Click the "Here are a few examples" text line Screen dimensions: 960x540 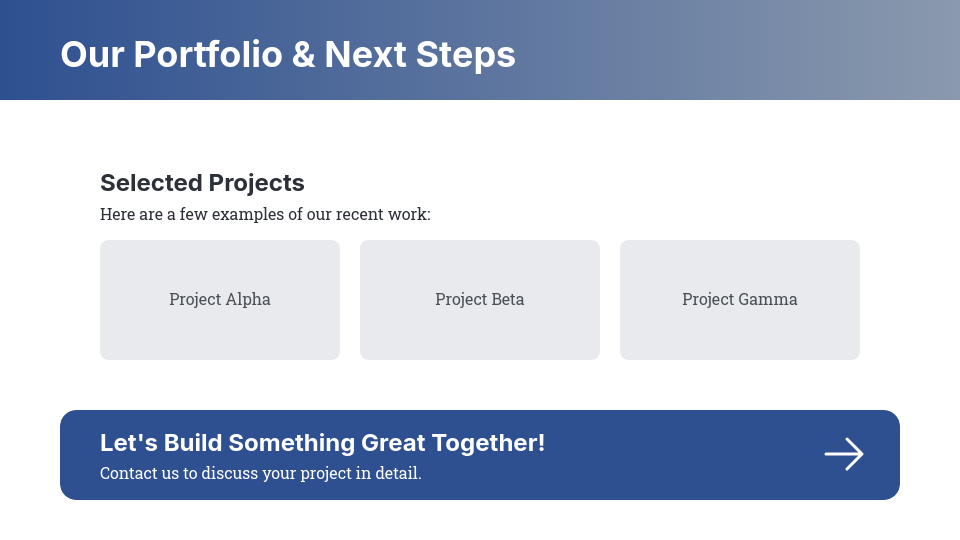point(265,214)
